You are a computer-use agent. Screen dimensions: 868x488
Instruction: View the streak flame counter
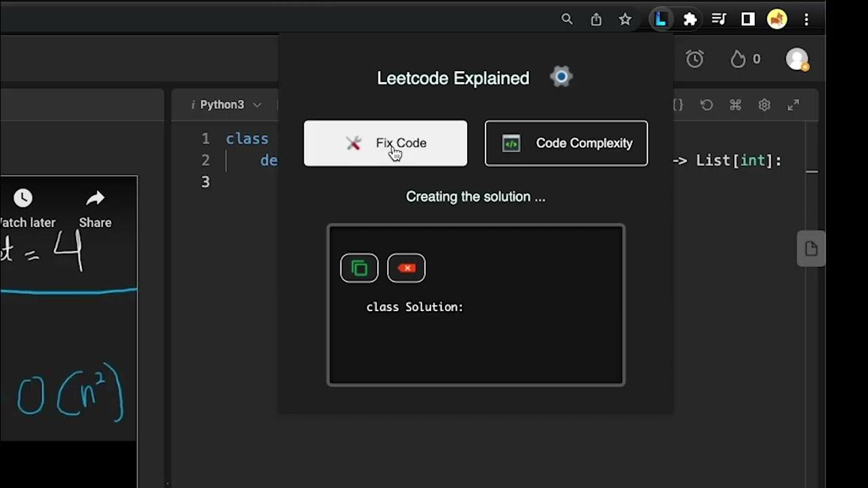click(x=745, y=59)
